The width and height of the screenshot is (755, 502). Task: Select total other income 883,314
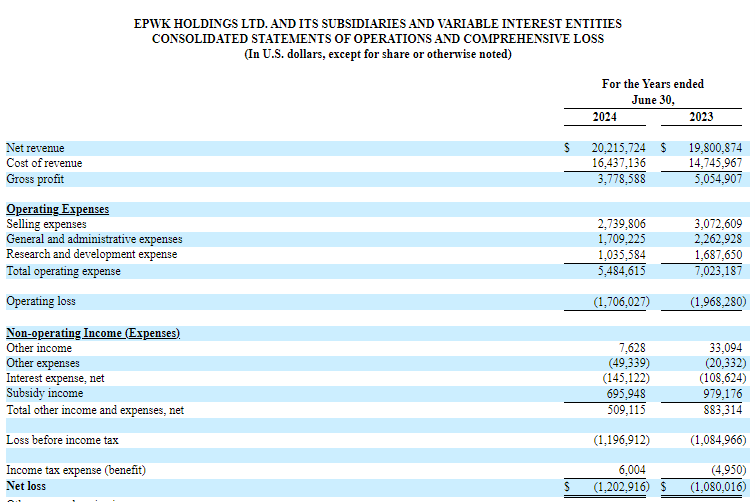point(723,410)
